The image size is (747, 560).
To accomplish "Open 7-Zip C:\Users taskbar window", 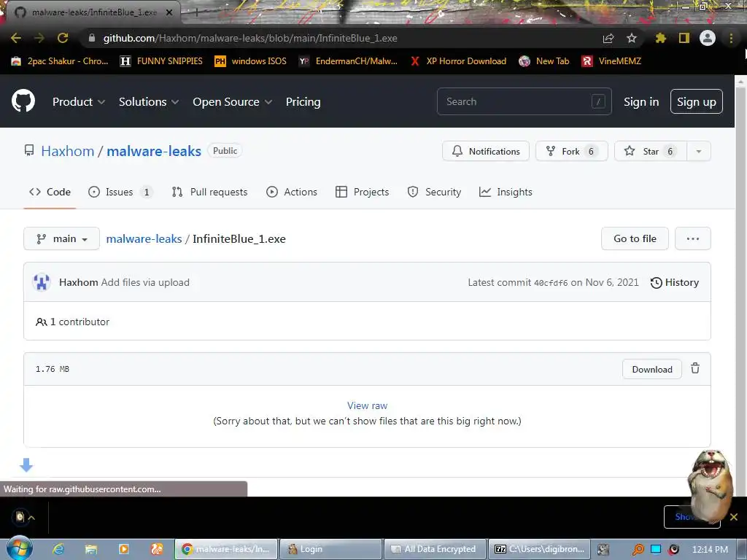I will (x=539, y=549).
